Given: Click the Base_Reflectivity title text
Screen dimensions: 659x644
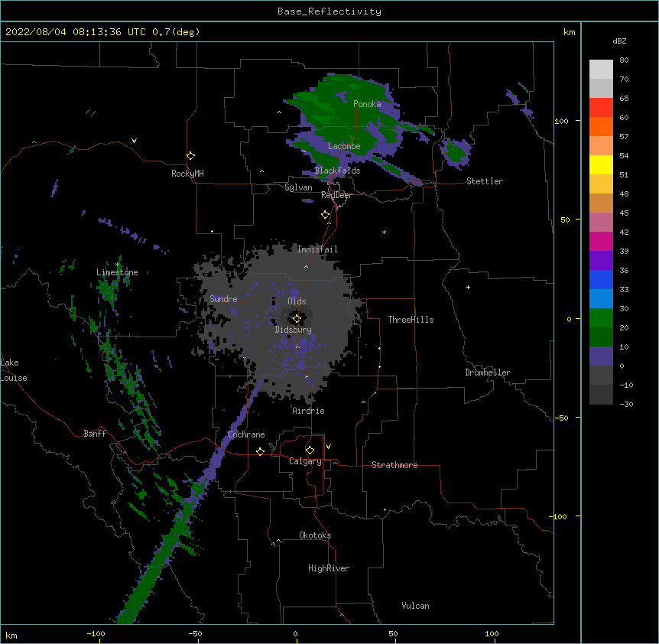Looking at the screenshot, I should tap(329, 11).
